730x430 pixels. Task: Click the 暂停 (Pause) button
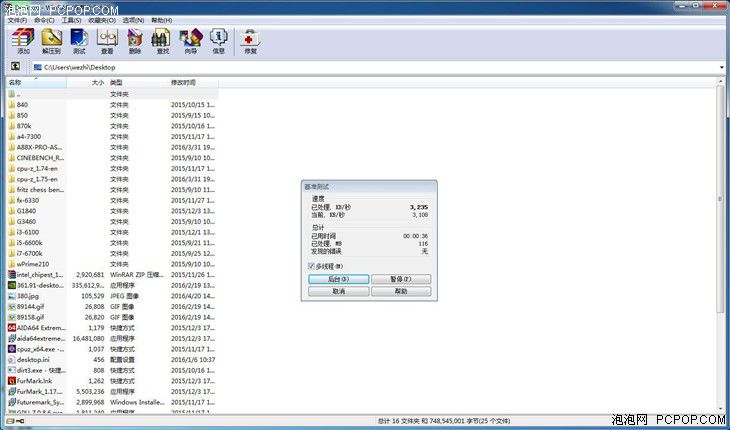point(401,279)
